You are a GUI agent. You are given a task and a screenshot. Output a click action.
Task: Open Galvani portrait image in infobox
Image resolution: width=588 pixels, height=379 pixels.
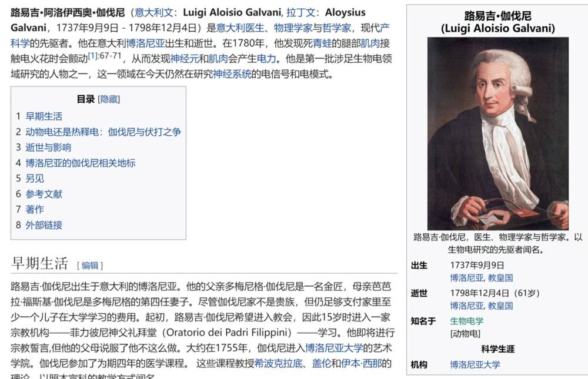(x=498, y=133)
